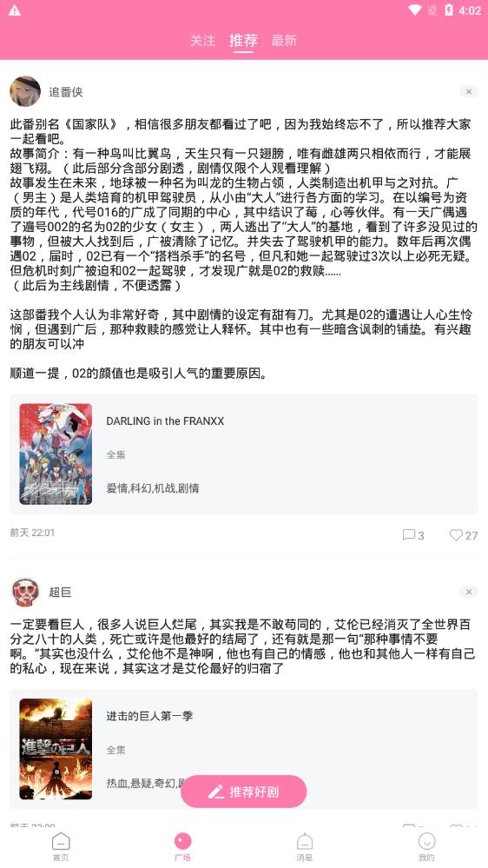This screenshot has height=868, width=488.
Task: Dismiss the 追番侠 post with its x button
Action: pos(469,92)
